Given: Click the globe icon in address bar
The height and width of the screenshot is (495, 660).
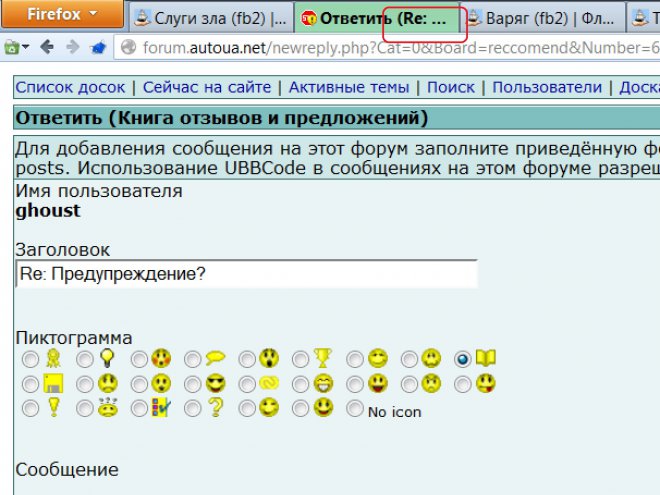Looking at the screenshot, I should pyautogui.click(x=127, y=47).
